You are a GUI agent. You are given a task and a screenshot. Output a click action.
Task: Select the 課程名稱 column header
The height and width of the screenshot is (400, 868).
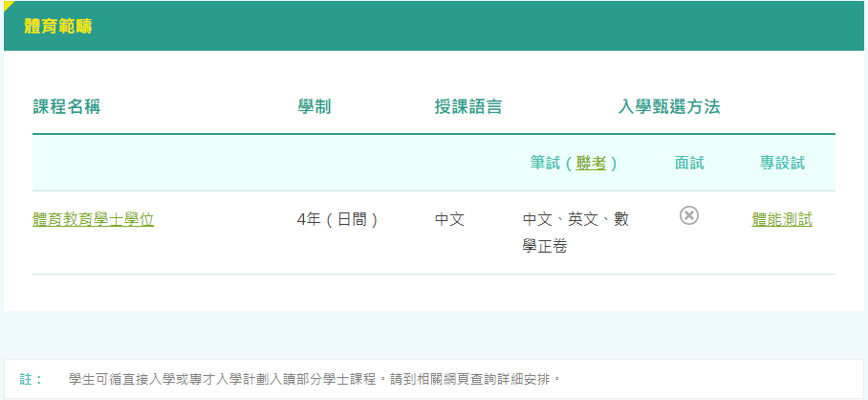click(66, 107)
